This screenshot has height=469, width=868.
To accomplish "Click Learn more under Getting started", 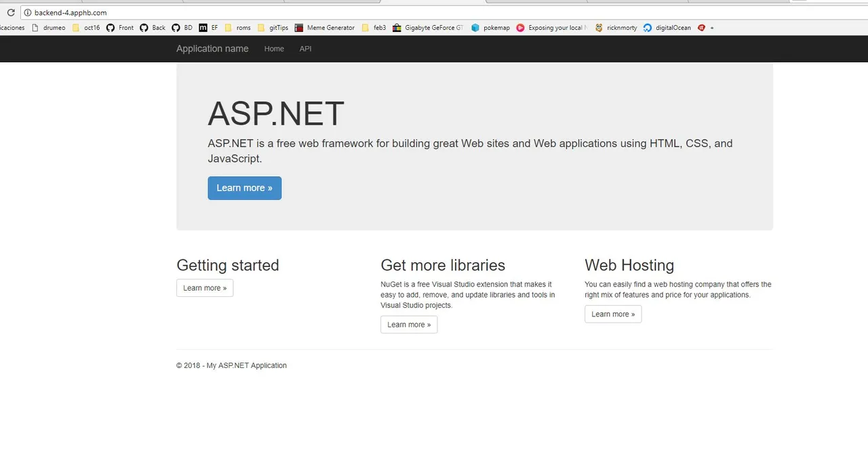I will point(205,288).
